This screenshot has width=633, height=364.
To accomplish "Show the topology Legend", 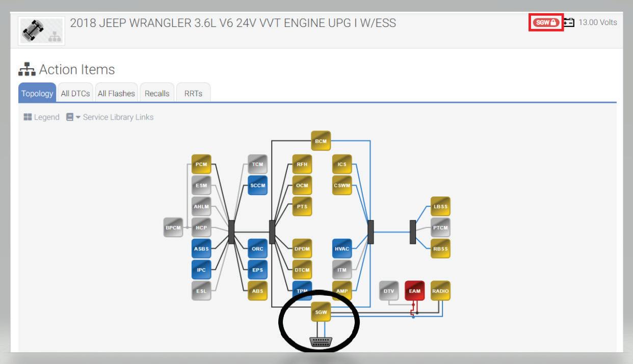I will click(x=41, y=117).
